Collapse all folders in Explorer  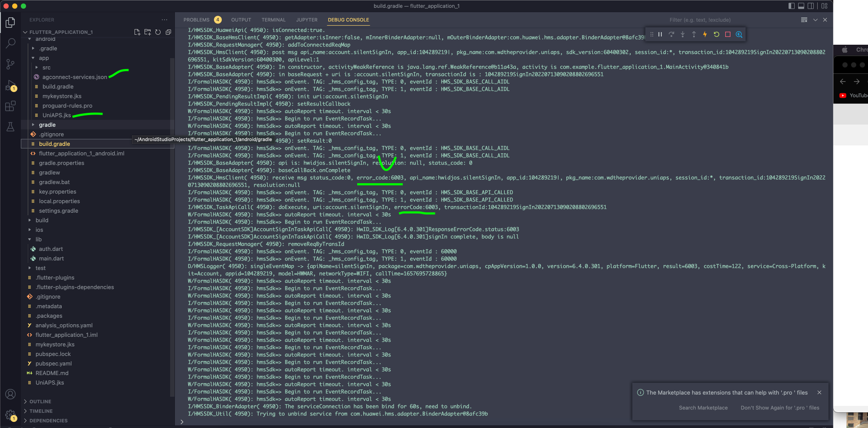tap(168, 32)
